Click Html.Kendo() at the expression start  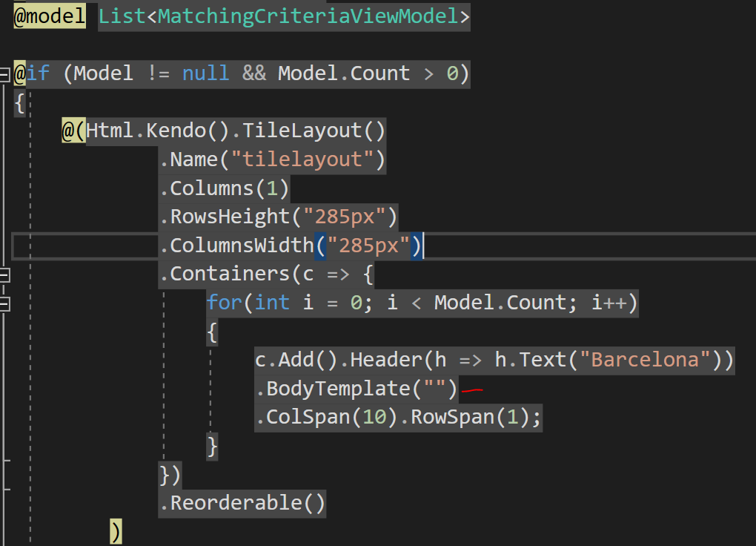[x=158, y=131]
